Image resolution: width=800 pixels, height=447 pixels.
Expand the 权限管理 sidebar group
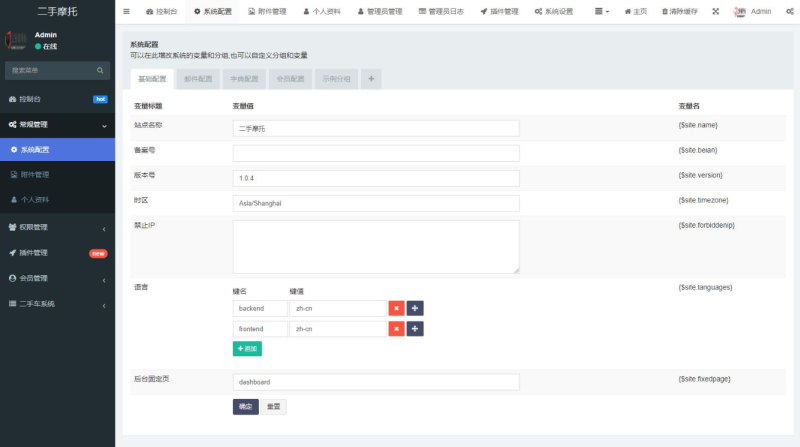coord(57,227)
